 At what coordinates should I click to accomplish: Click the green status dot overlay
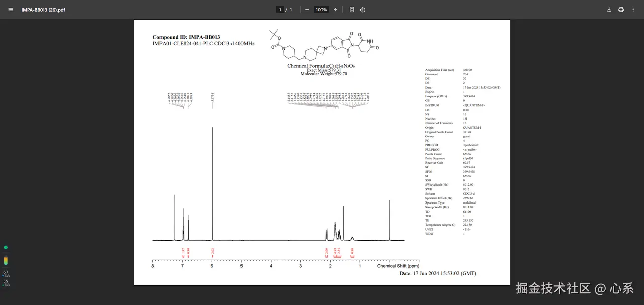(x=6, y=247)
